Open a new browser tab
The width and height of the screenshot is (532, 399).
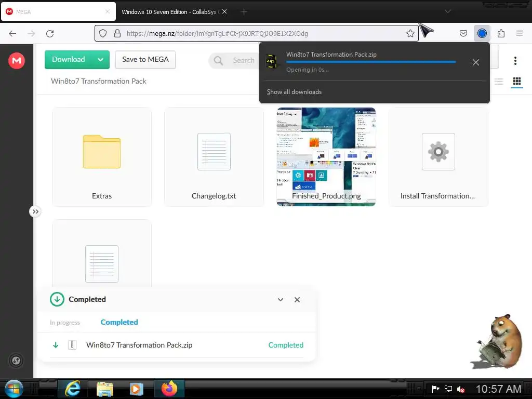coord(244,12)
